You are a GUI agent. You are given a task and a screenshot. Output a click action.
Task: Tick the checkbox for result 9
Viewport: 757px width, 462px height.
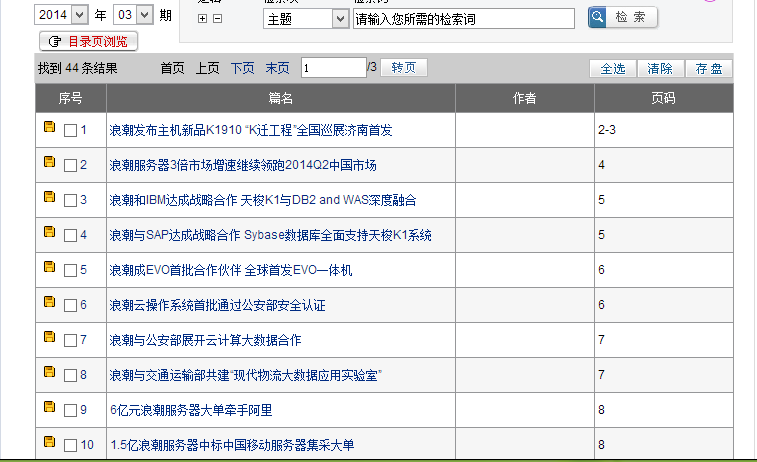tap(70, 410)
